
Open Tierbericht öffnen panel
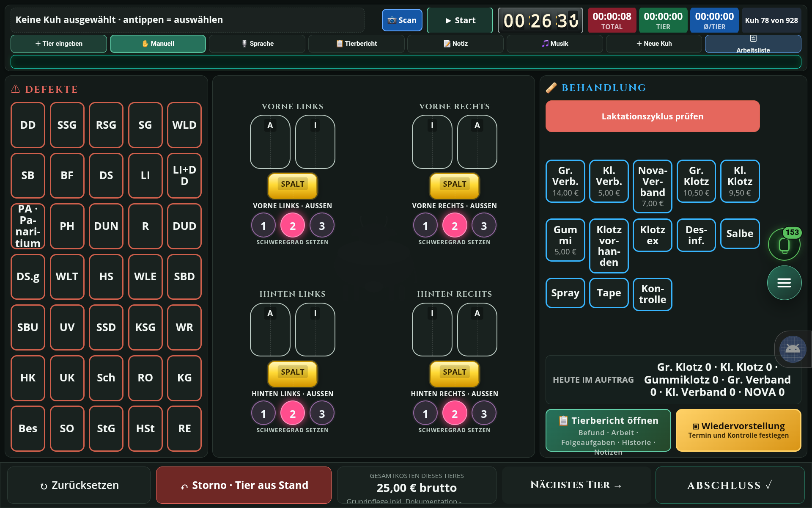click(x=608, y=430)
